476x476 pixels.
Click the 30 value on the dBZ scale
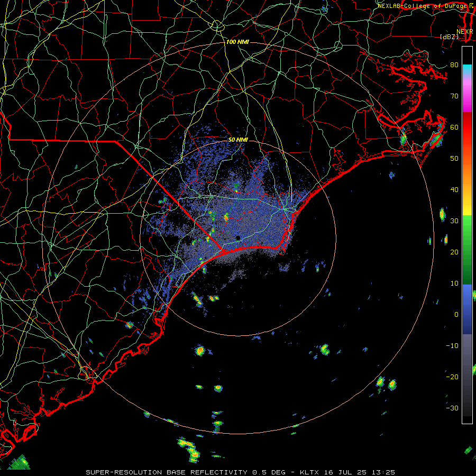click(x=454, y=221)
